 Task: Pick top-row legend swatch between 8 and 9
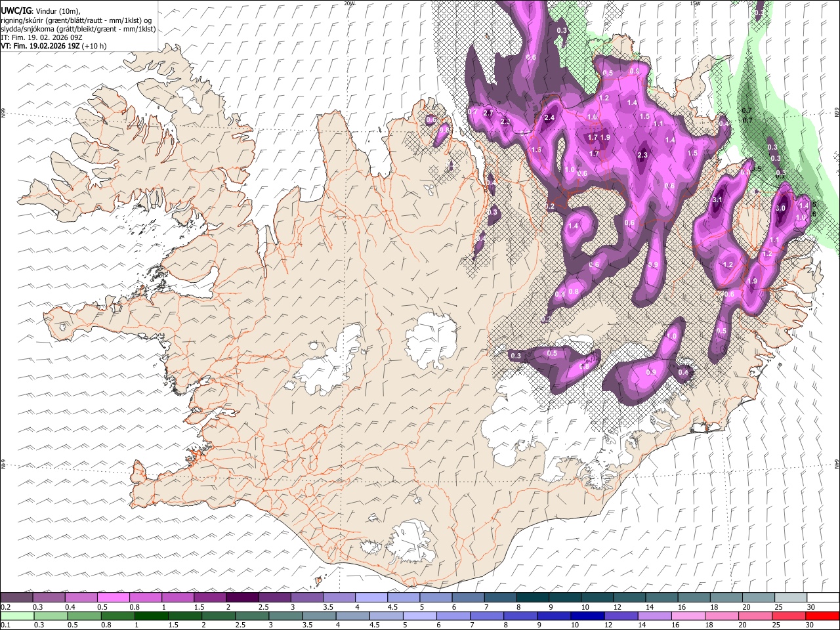tap(533, 598)
